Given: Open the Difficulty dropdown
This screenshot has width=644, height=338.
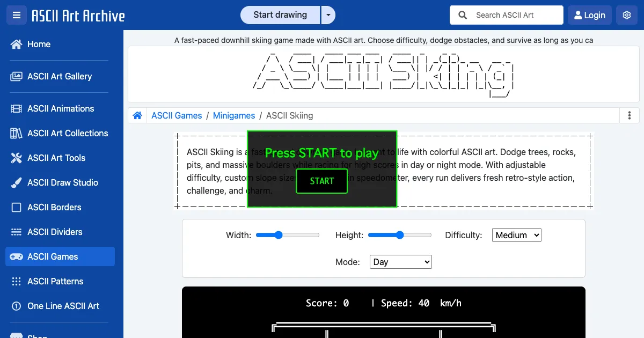Looking at the screenshot, I should tap(516, 235).
